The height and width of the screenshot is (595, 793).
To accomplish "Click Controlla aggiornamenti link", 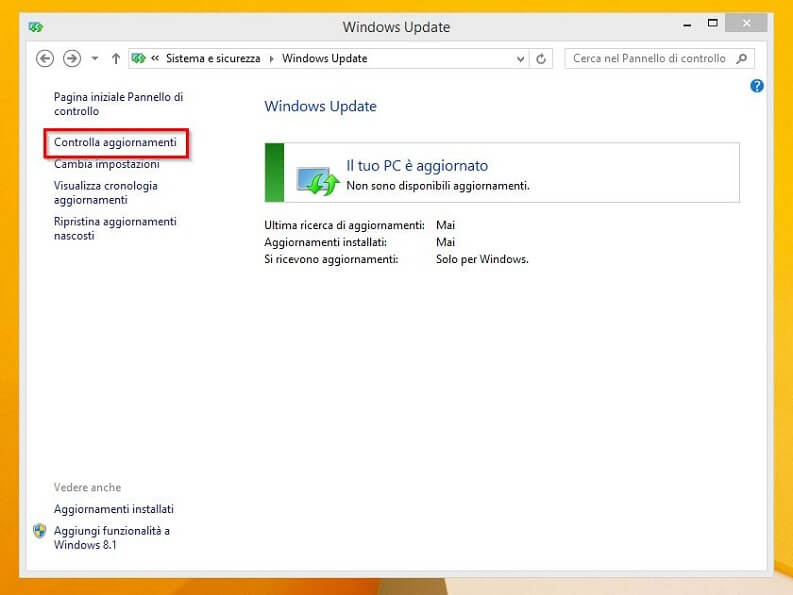I will pos(115,142).
